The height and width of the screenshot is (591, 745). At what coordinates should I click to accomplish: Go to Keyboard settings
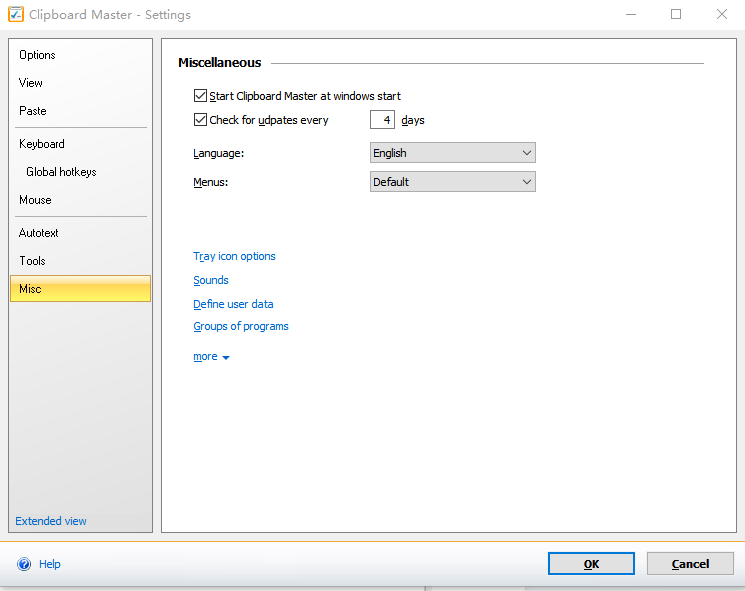[41, 144]
